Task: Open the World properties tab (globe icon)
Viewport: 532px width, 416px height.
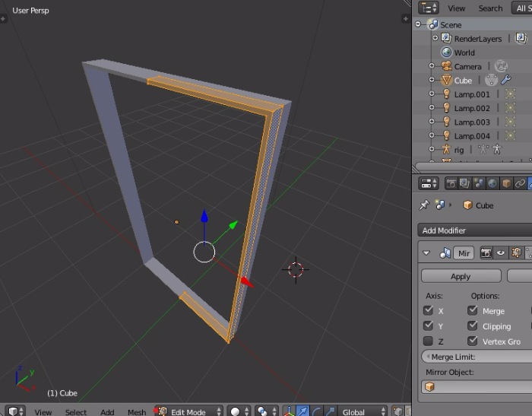Action: coord(492,184)
